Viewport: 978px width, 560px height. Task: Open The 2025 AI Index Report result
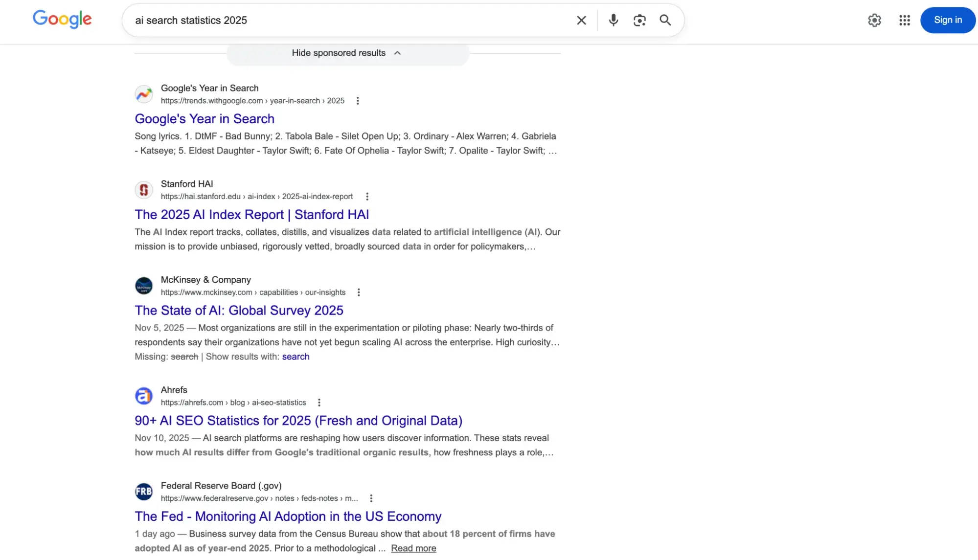pos(251,214)
